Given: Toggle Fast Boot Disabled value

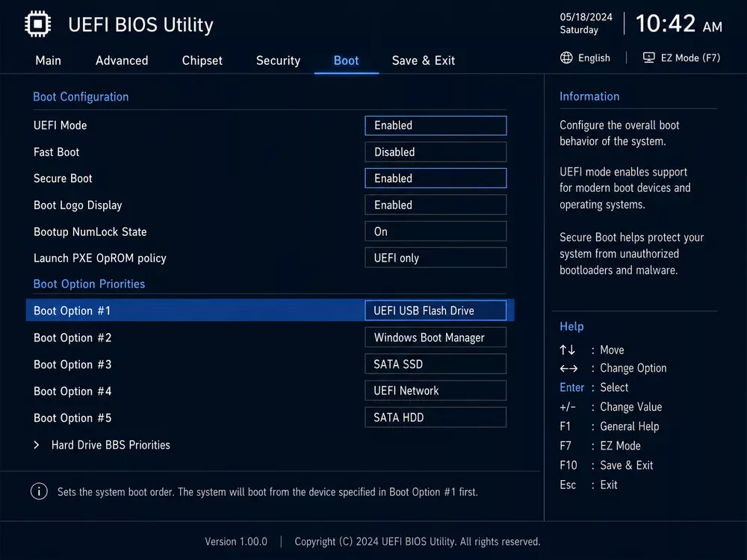Looking at the screenshot, I should (436, 152).
